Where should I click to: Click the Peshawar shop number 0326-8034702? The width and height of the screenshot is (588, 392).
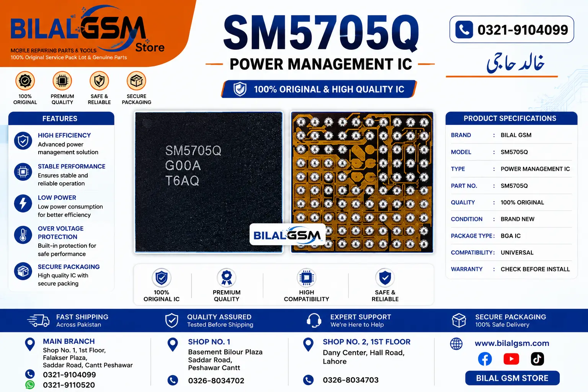click(216, 381)
